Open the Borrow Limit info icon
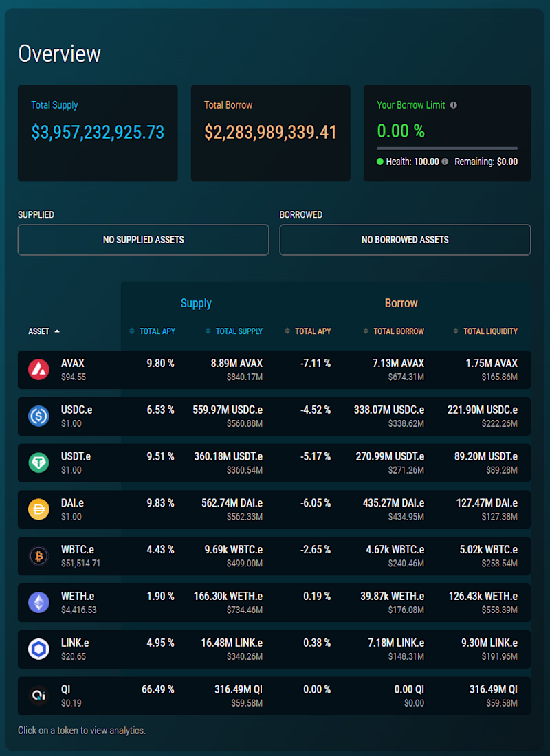 (x=454, y=105)
